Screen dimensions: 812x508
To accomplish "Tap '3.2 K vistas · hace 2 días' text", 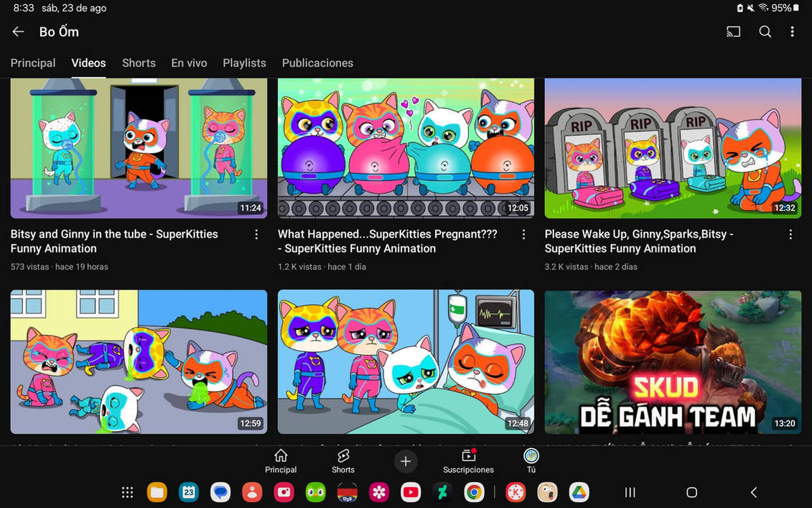I will click(591, 267).
